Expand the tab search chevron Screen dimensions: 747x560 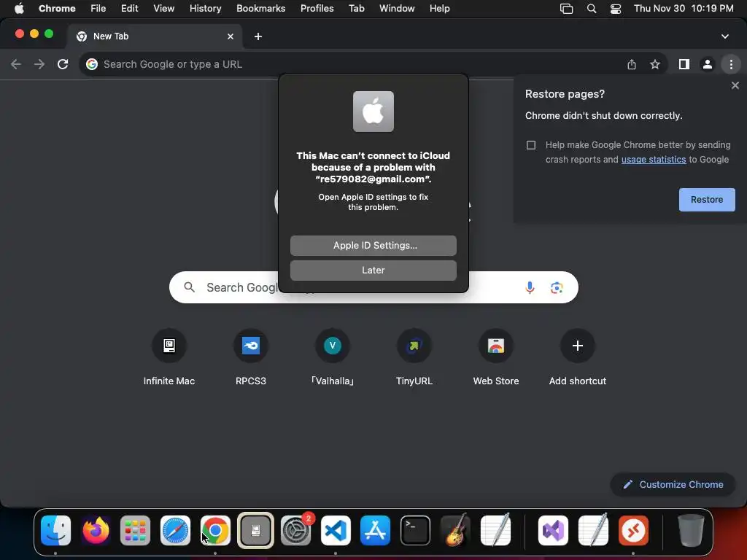pos(724,36)
